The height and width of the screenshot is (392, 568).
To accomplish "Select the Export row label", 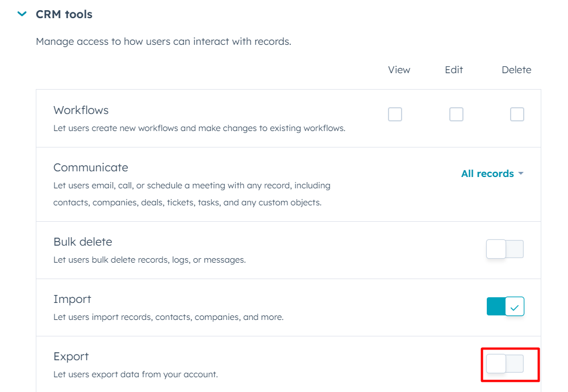I will pos(71,356).
